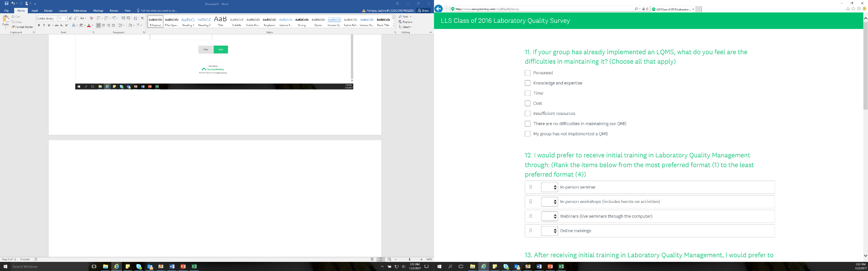
Task: Tick the Cost checkbox
Action: click(528, 103)
